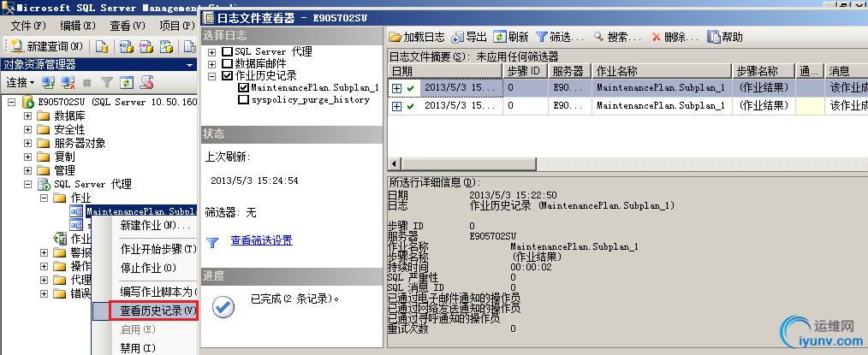Collapse 作业历史记录 in Select Logs
Viewport: 868px width, 355px height.
[212, 76]
